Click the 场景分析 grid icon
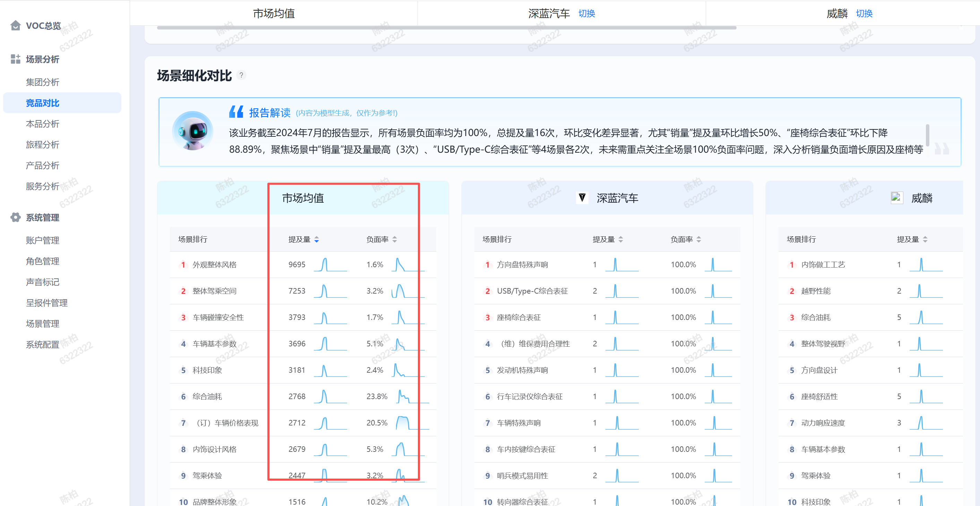980x506 pixels. click(x=15, y=59)
